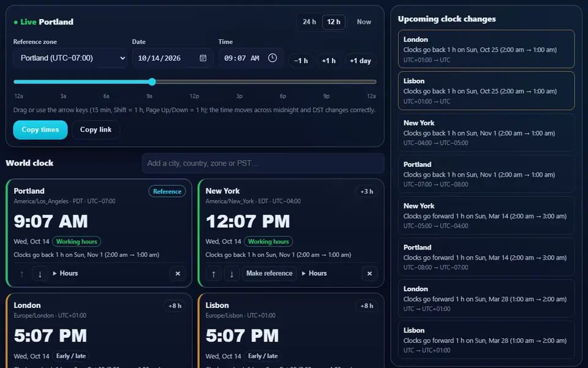The image size is (588, 368).
Task: Move Portland card down with arrow
Action: point(40,274)
